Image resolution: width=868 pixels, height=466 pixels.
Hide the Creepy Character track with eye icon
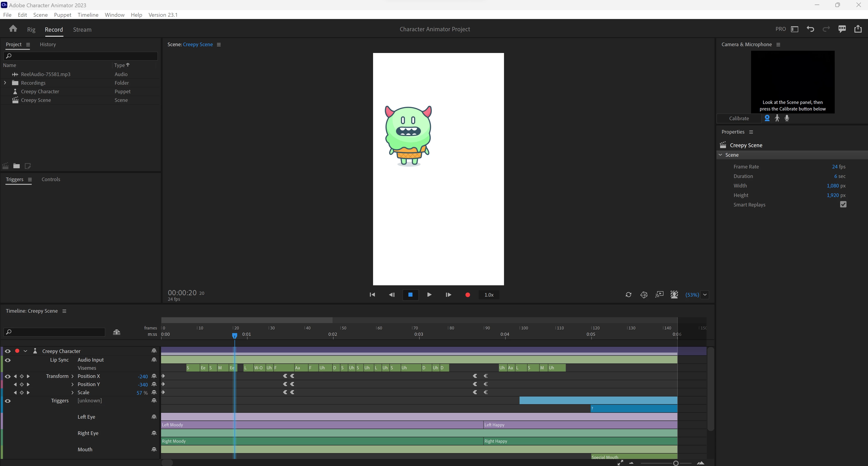point(8,351)
